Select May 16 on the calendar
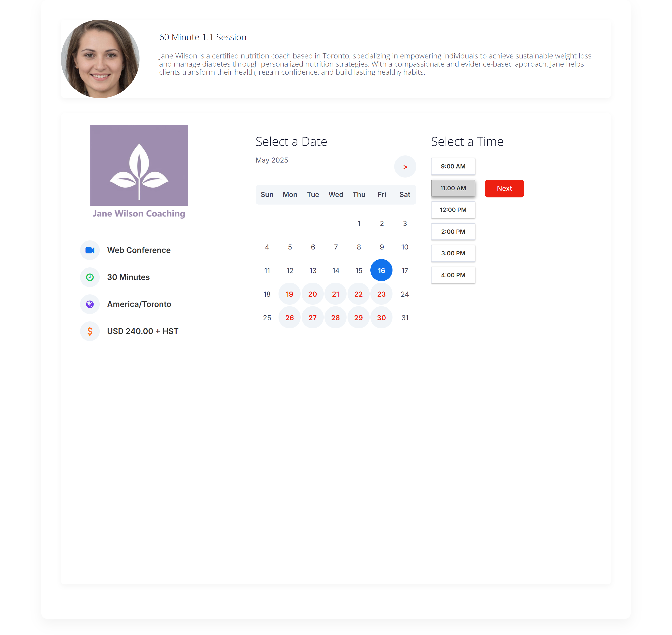Viewport: 672px width, 635px height. (381, 270)
